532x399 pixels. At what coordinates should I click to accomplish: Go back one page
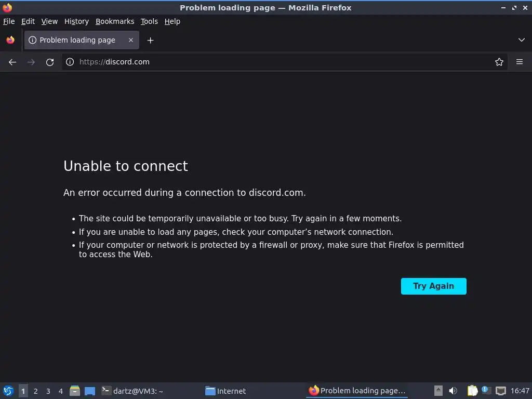[12, 62]
